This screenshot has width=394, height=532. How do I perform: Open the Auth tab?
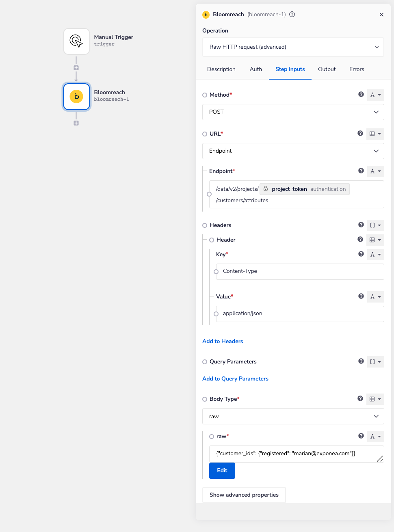255,69
